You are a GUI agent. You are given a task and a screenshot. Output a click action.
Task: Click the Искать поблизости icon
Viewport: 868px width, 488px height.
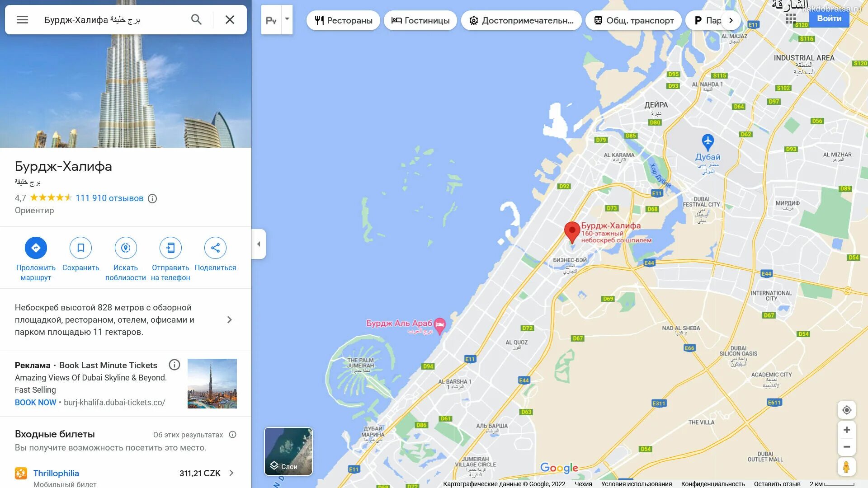[126, 248]
